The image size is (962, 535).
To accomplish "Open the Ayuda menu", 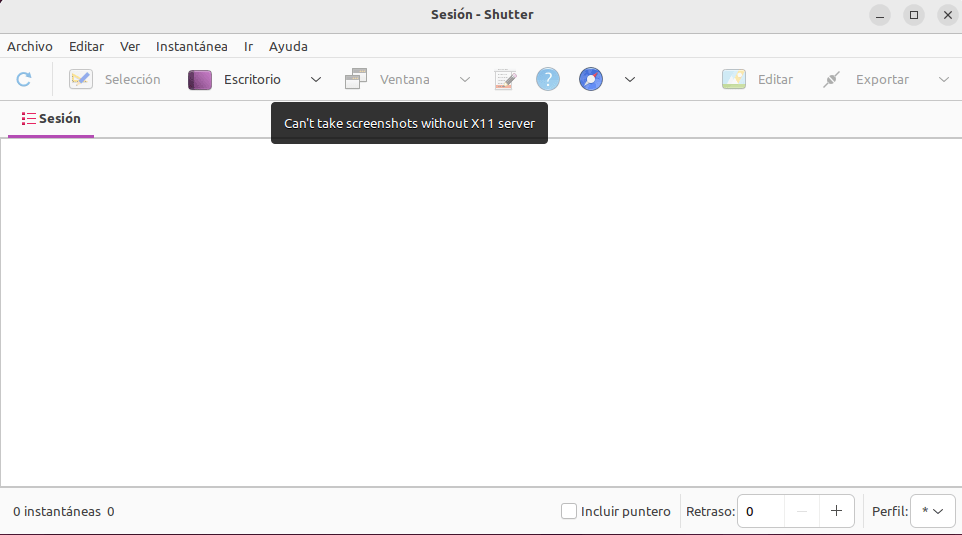I will [288, 47].
